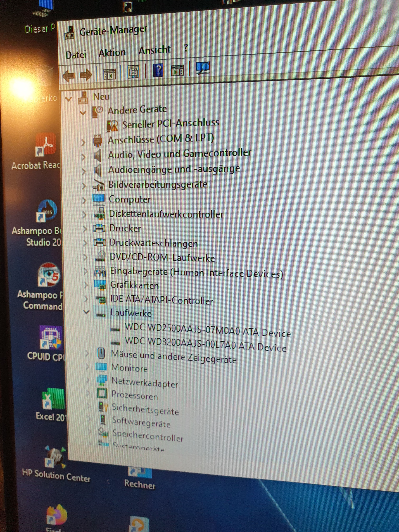
Task: Click the action pane toolbar icon
Action: click(x=177, y=70)
